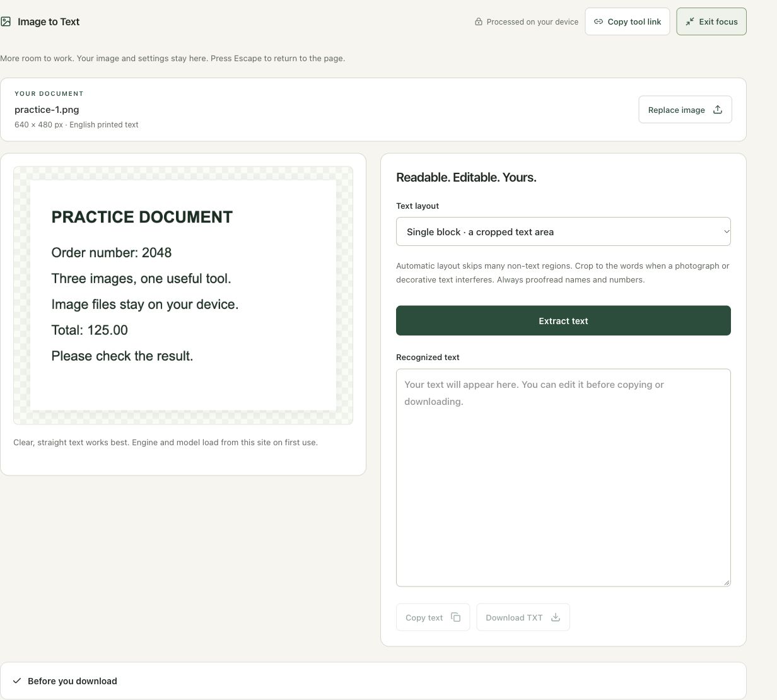Screen dimensions: 777x700
Task: Click the Exit focus button
Action: 711,21
